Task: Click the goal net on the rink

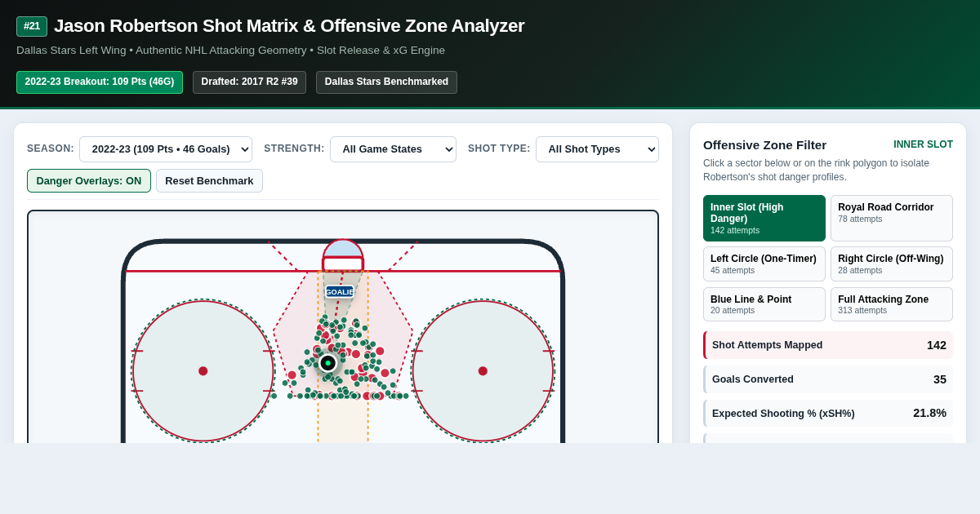Action: click(x=343, y=256)
